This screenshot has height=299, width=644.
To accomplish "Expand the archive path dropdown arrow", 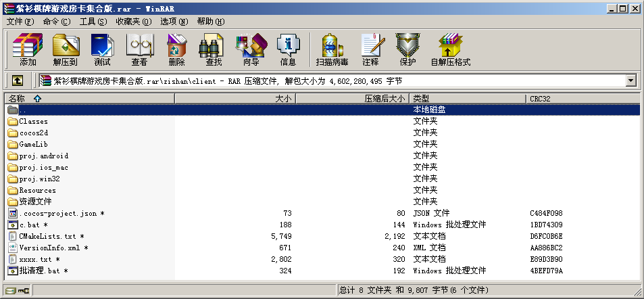I will (631, 80).
